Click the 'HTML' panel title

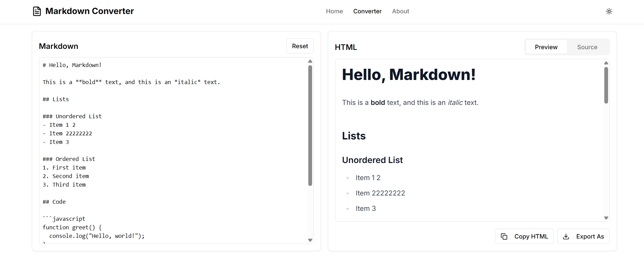tap(346, 47)
